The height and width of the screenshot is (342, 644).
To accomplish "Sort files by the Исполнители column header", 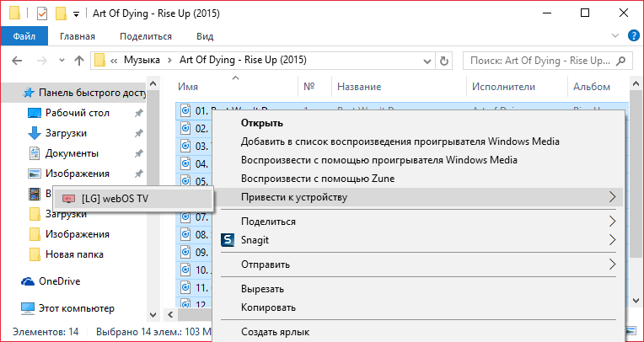I will click(x=504, y=87).
